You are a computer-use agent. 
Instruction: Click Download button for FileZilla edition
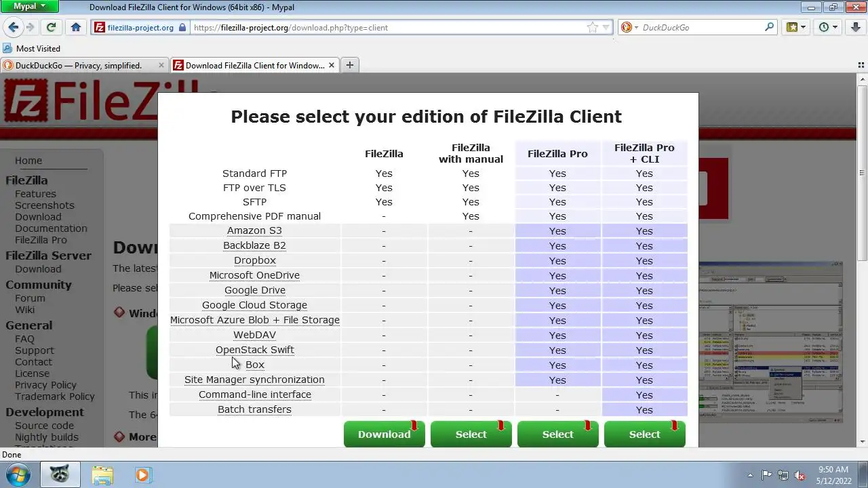click(x=384, y=434)
